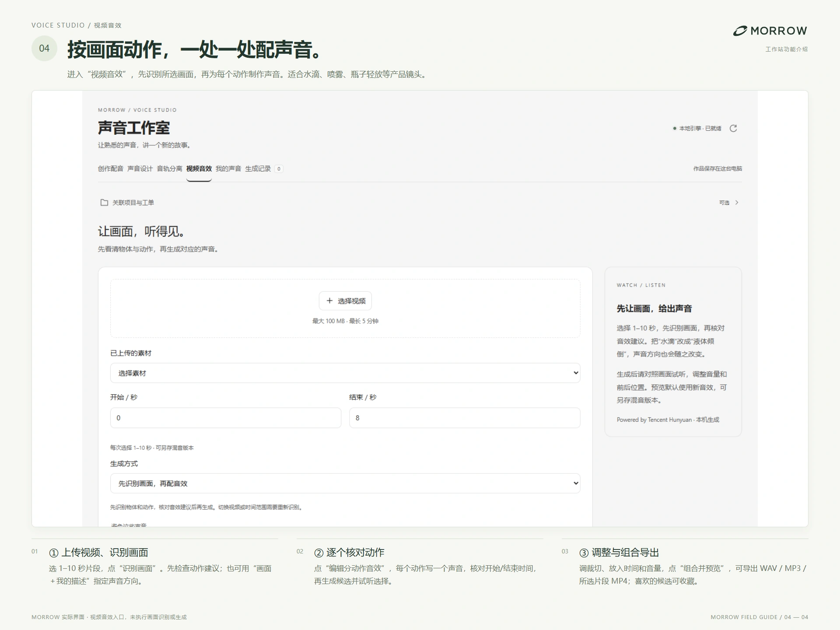Click the 生成记录 count badge 0

[x=279, y=169]
